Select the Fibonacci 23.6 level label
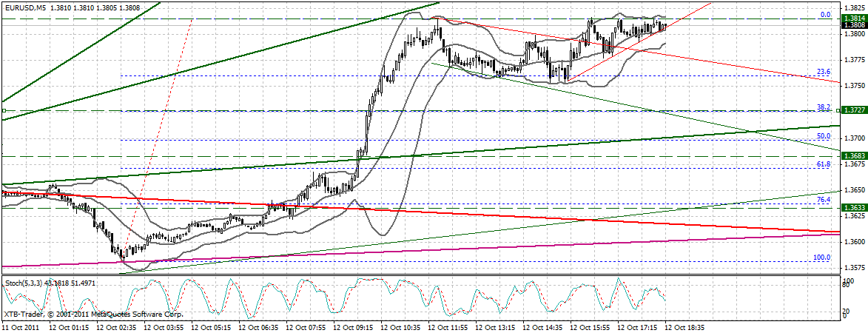Image resolution: width=868 pixels, height=333 pixels. click(824, 72)
